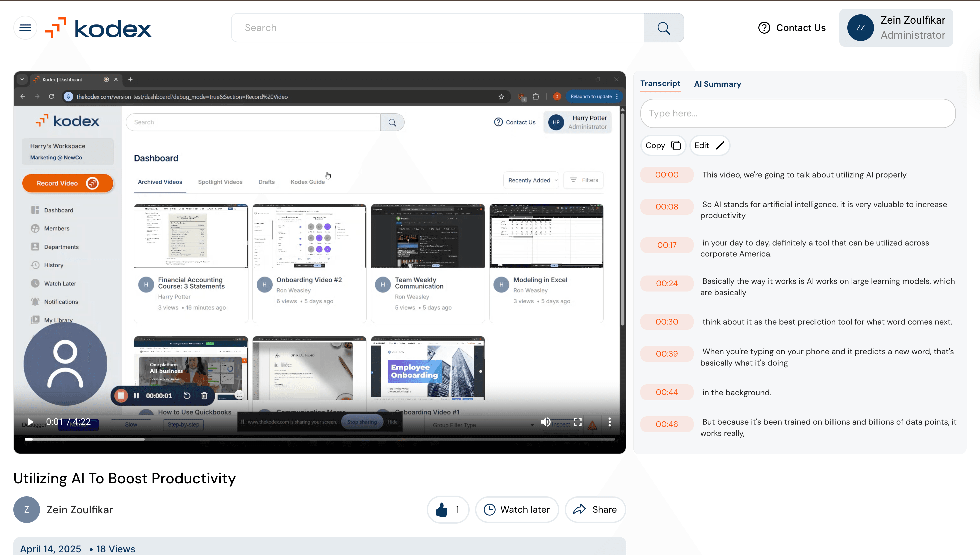The height and width of the screenshot is (555, 980).
Task: Click the transcript 'Type here...' search field
Action: [798, 114]
